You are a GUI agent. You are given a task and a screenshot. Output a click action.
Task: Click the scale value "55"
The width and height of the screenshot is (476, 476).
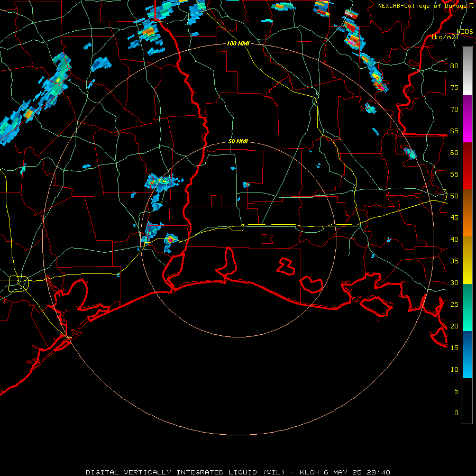click(x=454, y=174)
